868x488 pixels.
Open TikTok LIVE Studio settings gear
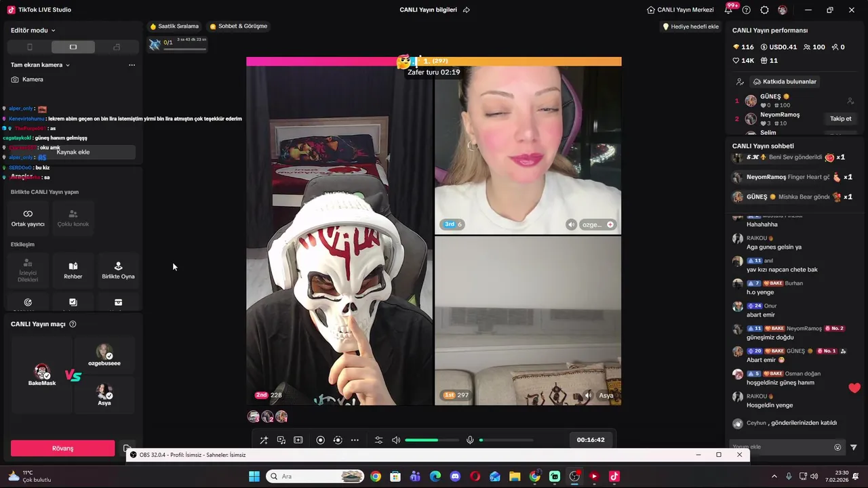click(x=764, y=10)
